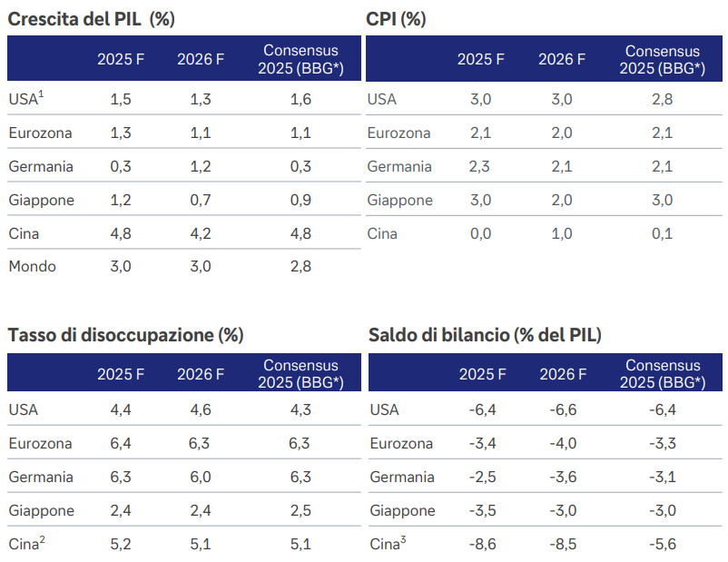The width and height of the screenshot is (728, 562).
Task: Click the 0,7 value in the GDP table
Action: [201, 200]
